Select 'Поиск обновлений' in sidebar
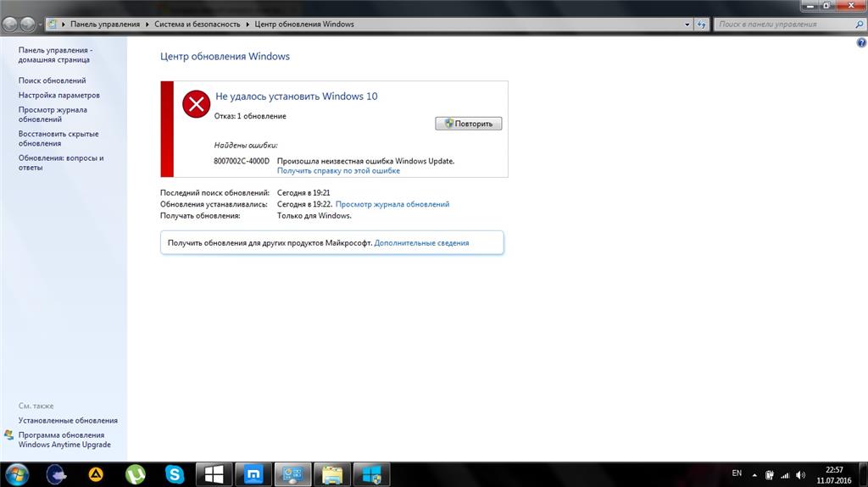The image size is (868, 487). (x=52, y=80)
